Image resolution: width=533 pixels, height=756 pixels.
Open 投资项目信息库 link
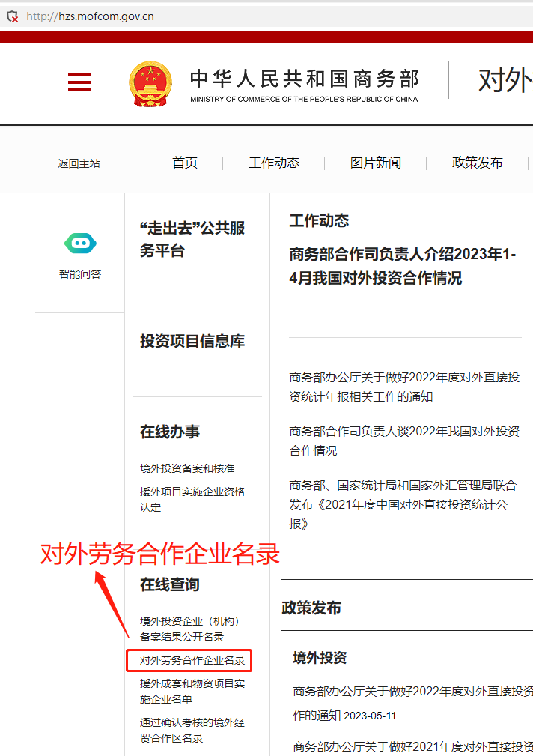[x=192, y=342]
